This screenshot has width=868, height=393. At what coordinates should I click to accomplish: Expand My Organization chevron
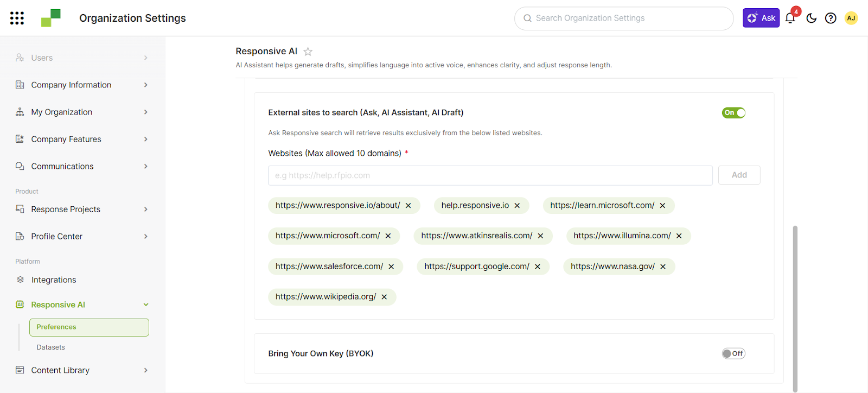click(145, 112)
